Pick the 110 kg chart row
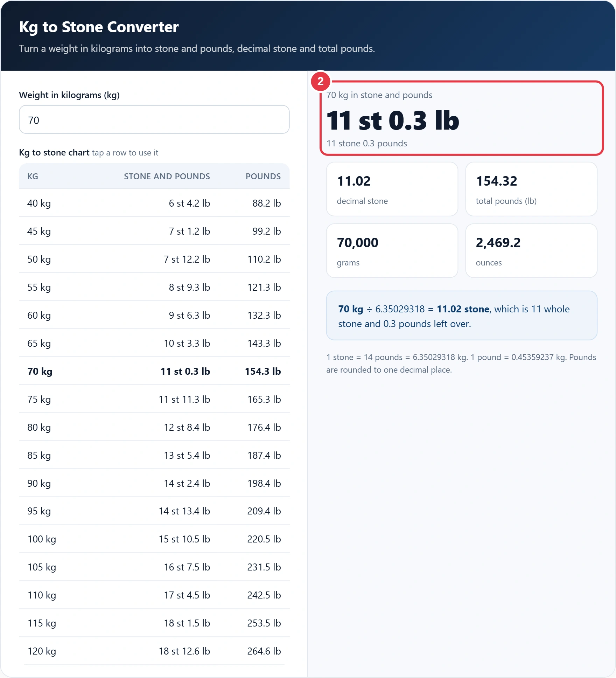The height and width of the screenshot is (678, 616). coord(154,595)
